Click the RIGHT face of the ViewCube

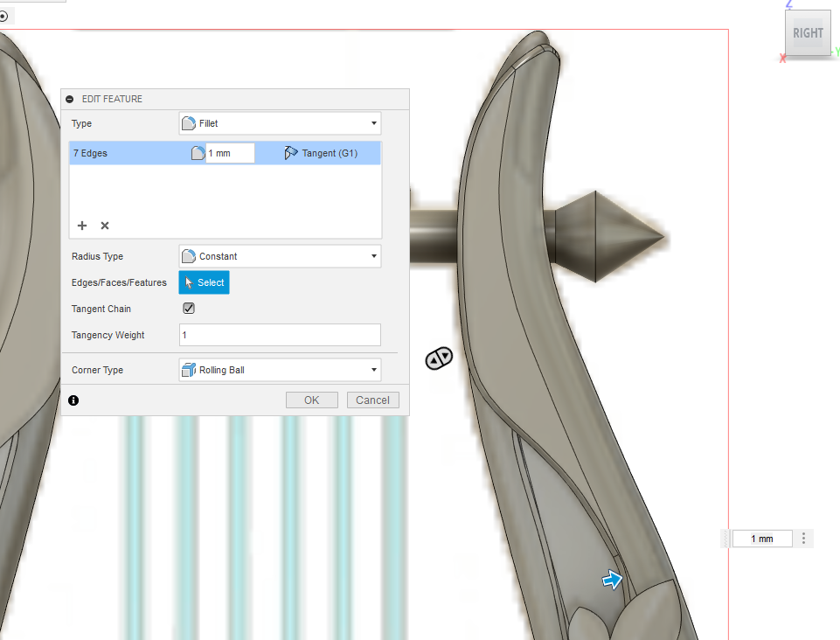point(808,33)
